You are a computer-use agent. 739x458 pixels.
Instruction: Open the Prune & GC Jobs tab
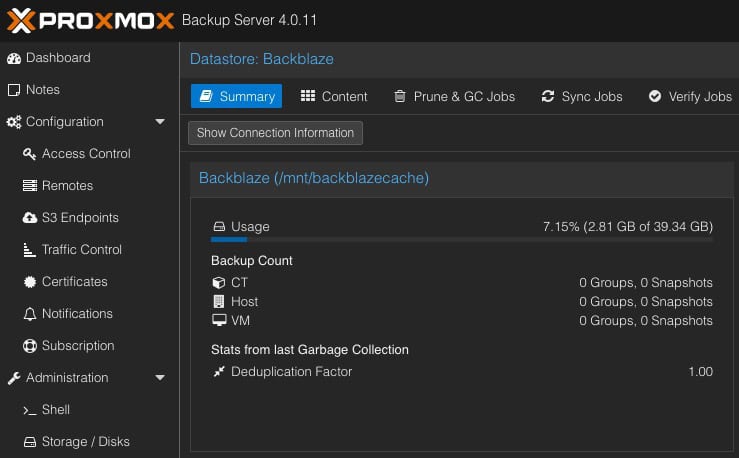455,96
